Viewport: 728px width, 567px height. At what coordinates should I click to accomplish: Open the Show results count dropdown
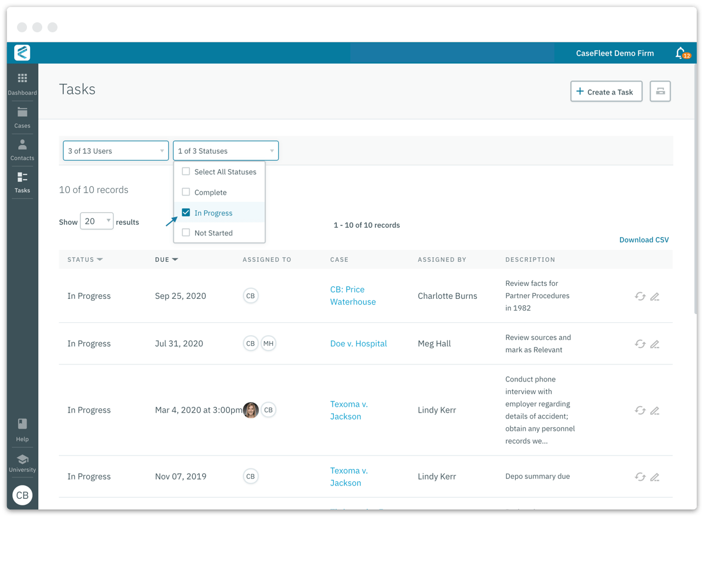[96, 221]
